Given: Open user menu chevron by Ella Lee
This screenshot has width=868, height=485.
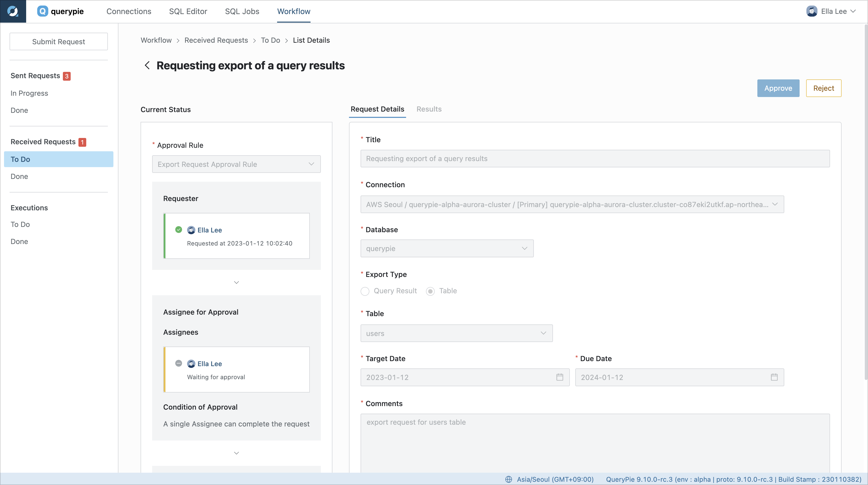Looking at the screenshot, I should pos(853,11).
